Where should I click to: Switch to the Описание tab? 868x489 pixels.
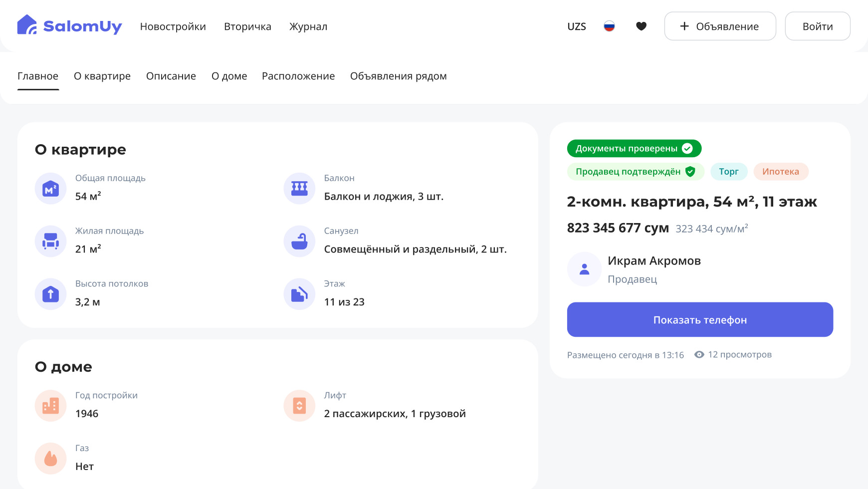pyautogui.click(x=171, y=76)
